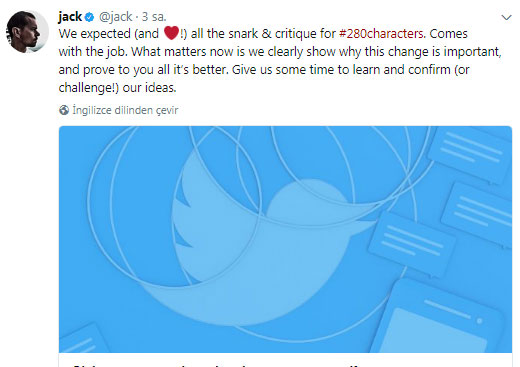Open jack's profile avatar photo
Image resolution: width=520 pixels, height=367 pixels.
(27, 32)
